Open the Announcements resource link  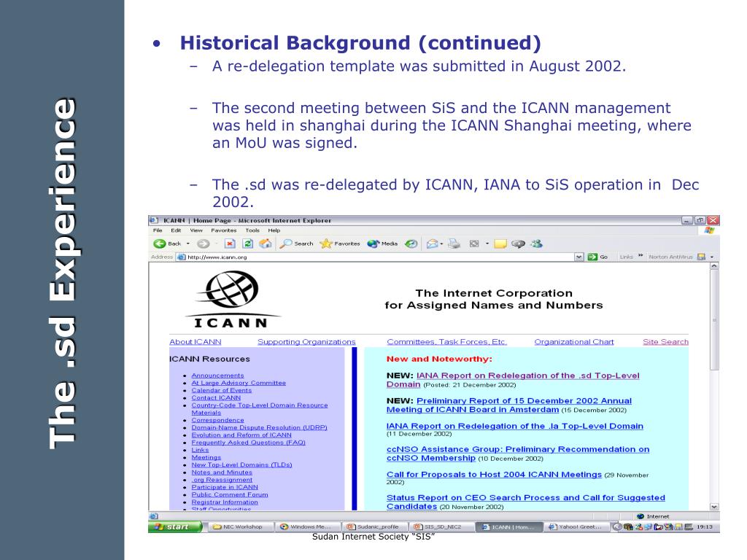click(217, 376)
